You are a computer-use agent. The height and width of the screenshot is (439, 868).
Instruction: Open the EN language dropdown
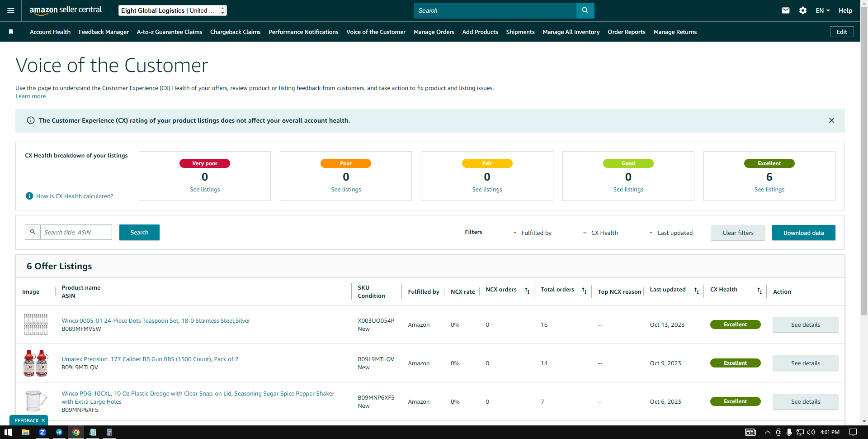coord(823,10)
